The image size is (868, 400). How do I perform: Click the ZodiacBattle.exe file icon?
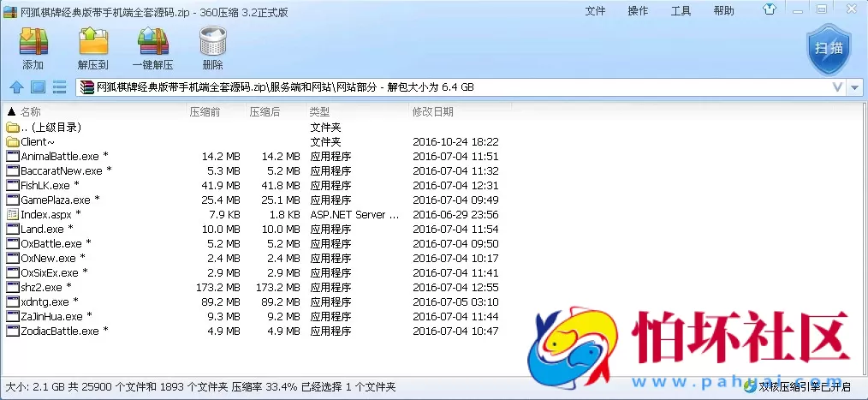(13, 331)
